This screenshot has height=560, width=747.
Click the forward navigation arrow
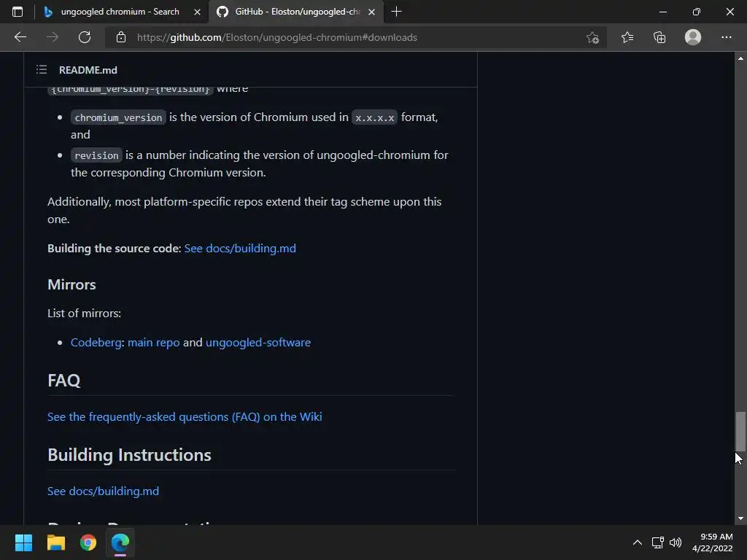(53, 37)
